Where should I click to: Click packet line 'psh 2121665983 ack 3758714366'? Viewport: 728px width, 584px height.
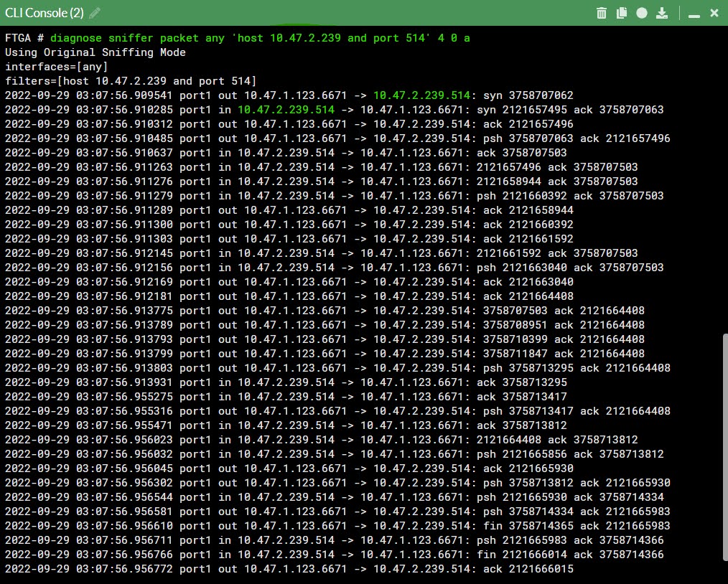(x=335, y=542)
